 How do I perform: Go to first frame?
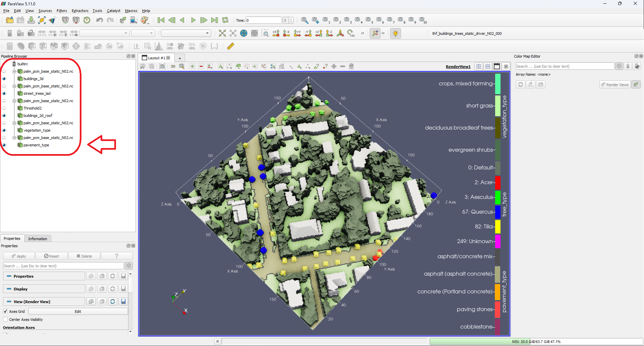coord(161,20)
